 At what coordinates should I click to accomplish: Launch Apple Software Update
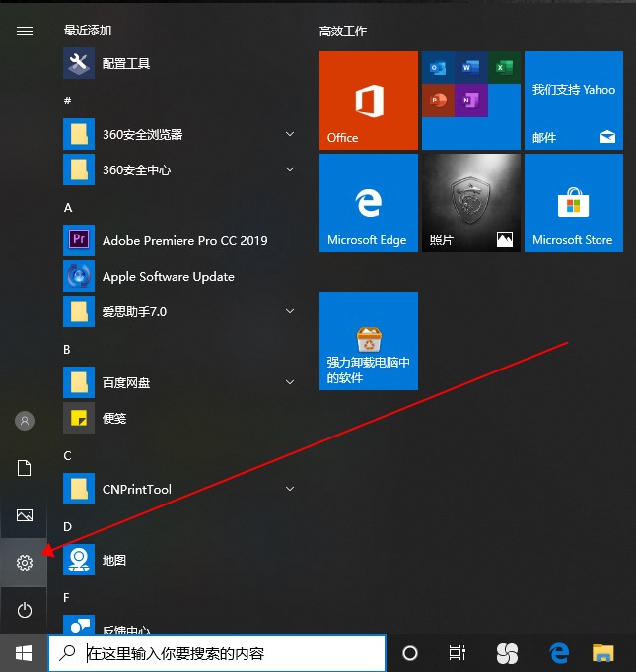click(x=179, y=276)
